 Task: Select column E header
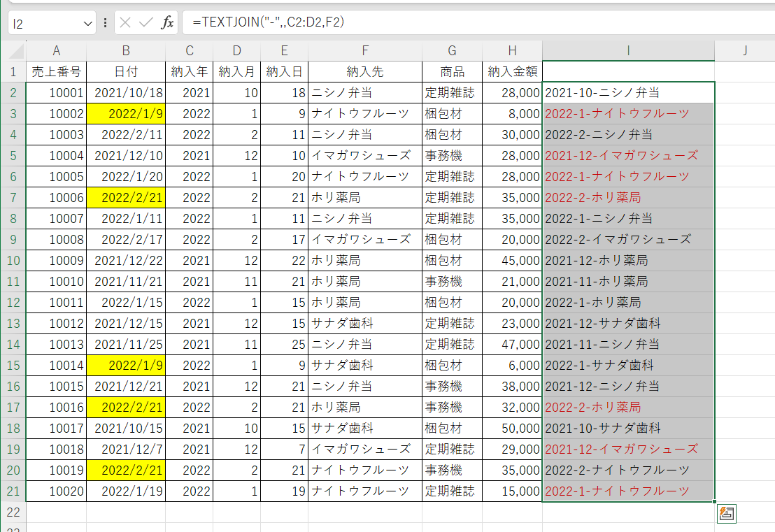(x=284, y=51)
